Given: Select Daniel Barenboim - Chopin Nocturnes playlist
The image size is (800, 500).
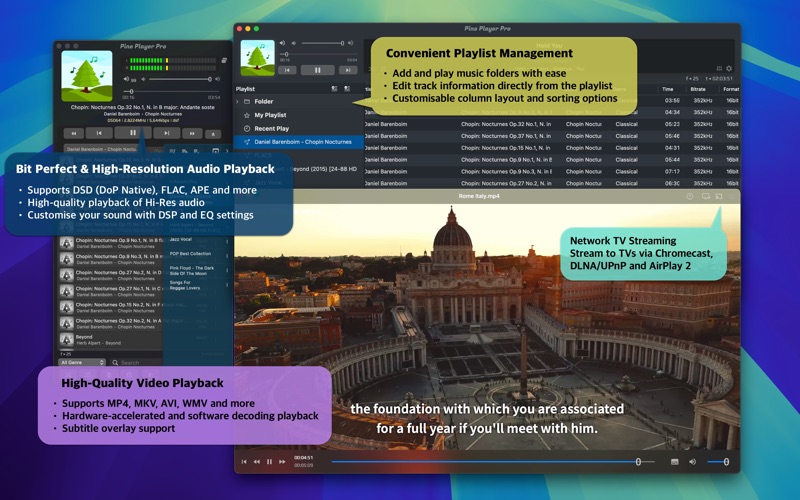Looking at the screenshot, I should pos(299,142).
